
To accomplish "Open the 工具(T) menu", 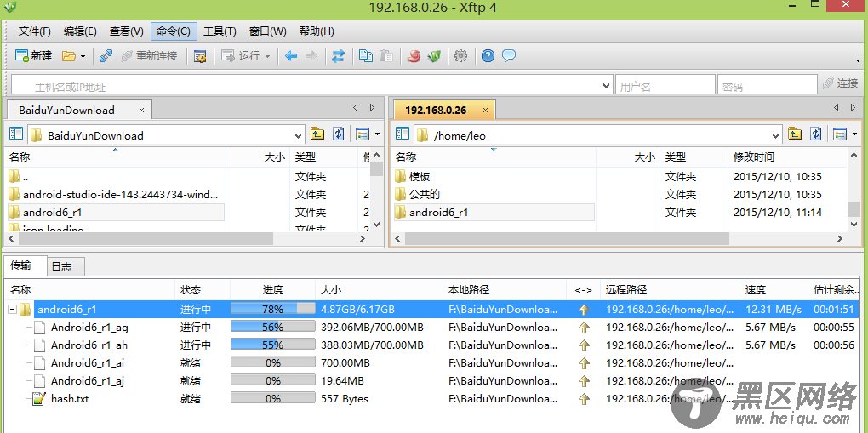I will point(220,31).
